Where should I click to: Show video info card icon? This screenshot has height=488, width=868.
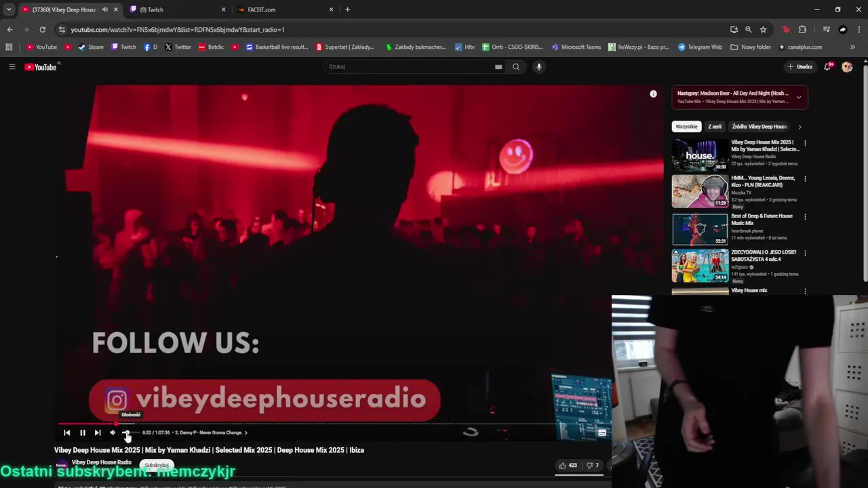pyautogui.click(x=653, y=94)
